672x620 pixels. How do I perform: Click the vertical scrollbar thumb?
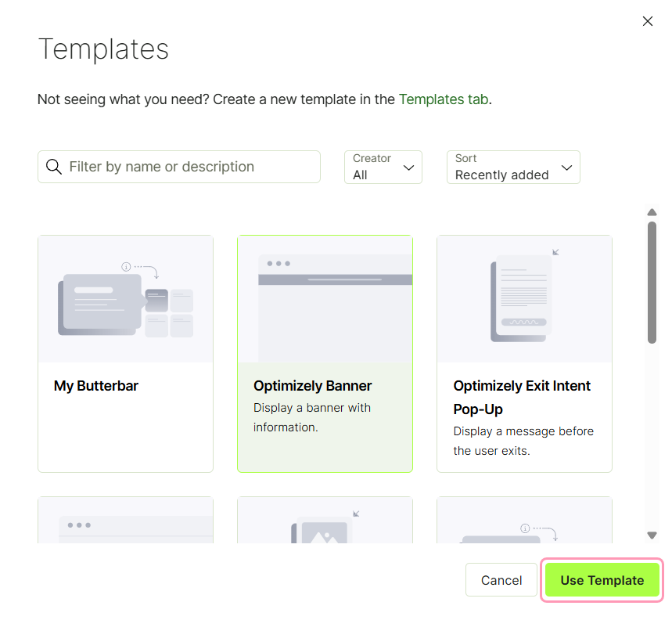pos(652,283)
